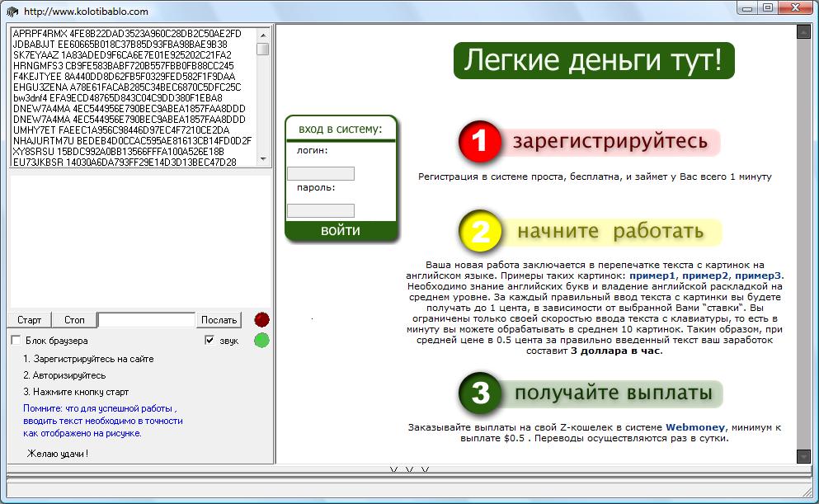Click the вход в систему: heading
Viewport: 819px width, 504px height.
click(x=341, y=129)
